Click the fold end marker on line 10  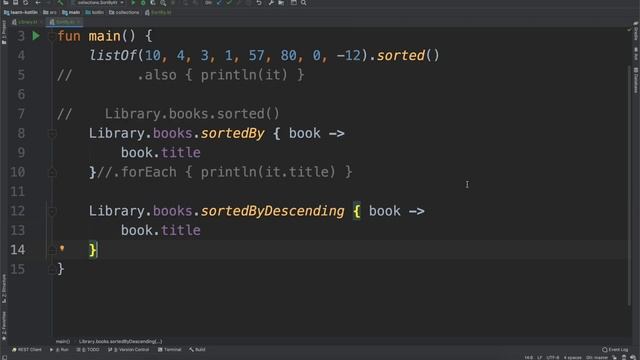(52, 172)
